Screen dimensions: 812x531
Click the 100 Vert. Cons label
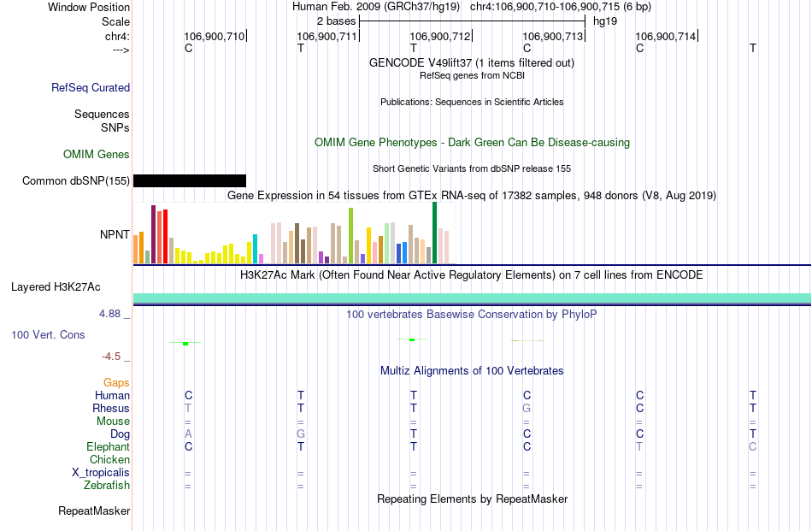point(48,334)
